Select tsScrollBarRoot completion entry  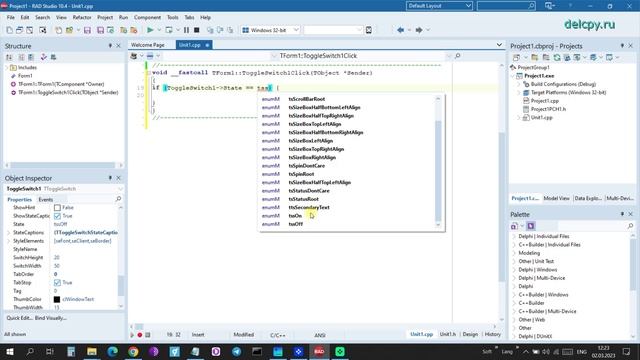click(307, 99)
